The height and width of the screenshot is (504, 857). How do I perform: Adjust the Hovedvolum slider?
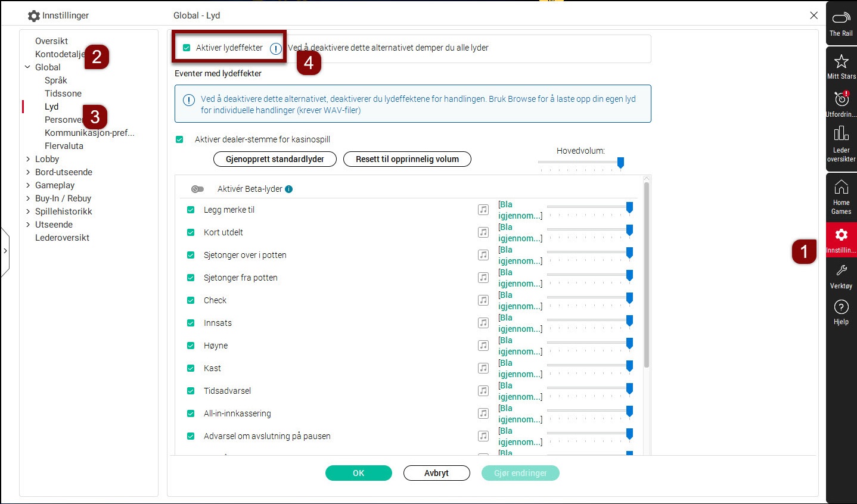click(x=620, y=162)
